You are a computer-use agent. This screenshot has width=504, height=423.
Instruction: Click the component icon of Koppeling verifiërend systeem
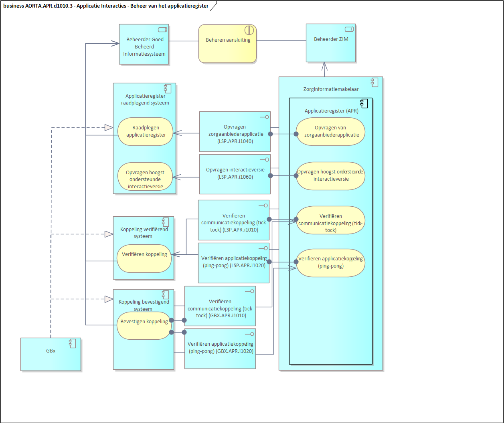(166, 222)
